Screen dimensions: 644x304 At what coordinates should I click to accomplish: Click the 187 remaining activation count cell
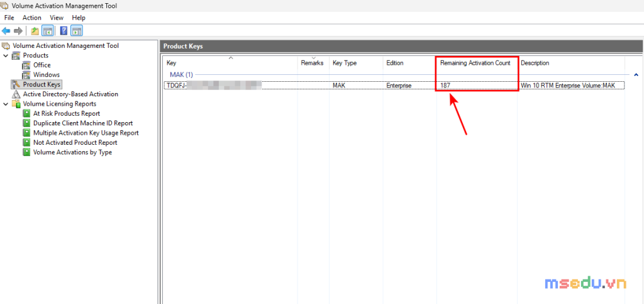click(445, 86)
